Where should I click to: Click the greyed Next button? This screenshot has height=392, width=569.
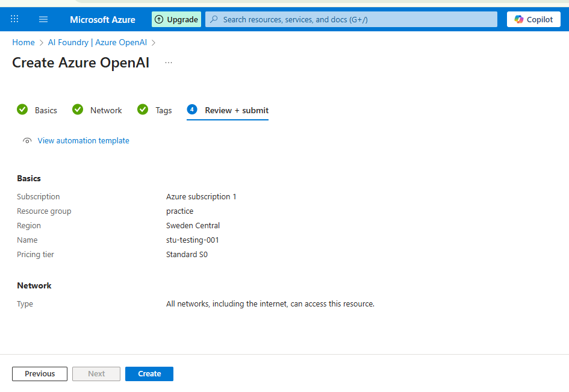[x=96, y=374]
